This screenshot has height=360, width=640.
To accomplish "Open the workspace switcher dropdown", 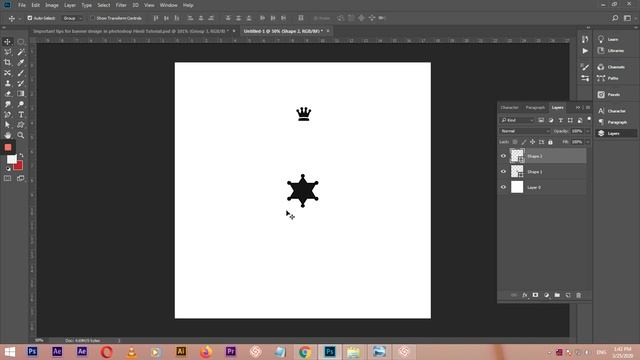I will [x=627, y=18].
